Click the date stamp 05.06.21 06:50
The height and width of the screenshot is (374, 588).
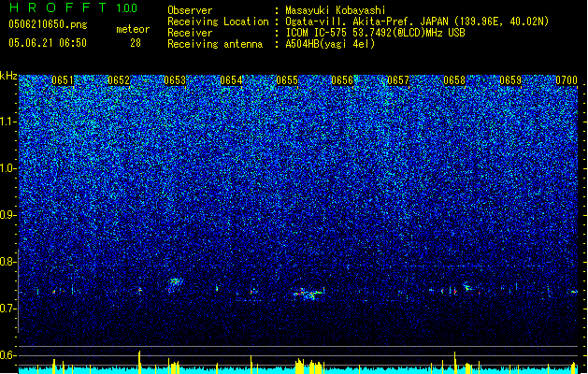(48, 43)
